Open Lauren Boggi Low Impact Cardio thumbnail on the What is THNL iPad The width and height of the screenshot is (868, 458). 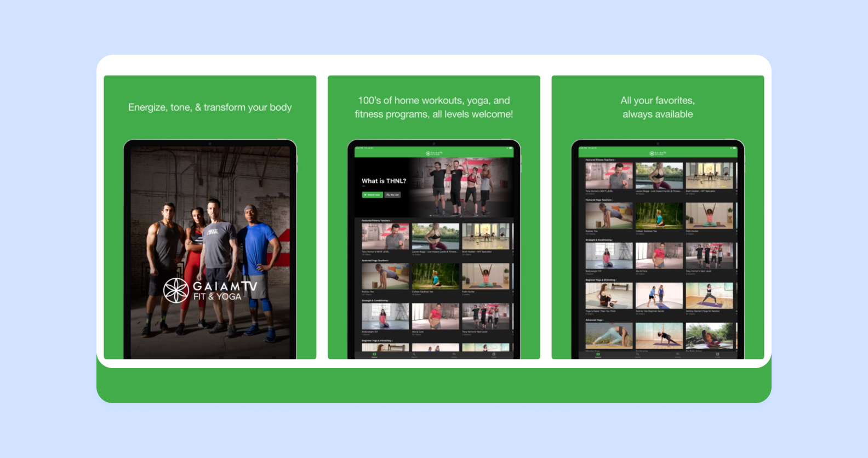point(436,237)
